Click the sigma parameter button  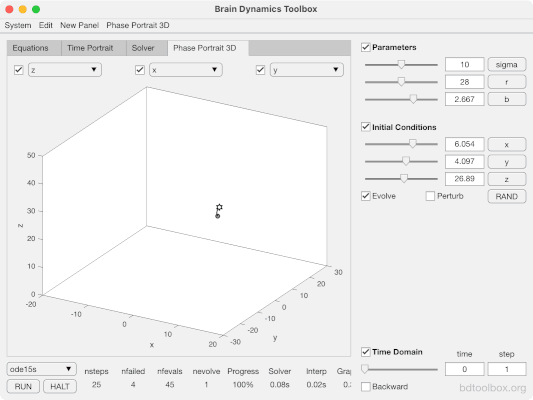tap(506, 64)
